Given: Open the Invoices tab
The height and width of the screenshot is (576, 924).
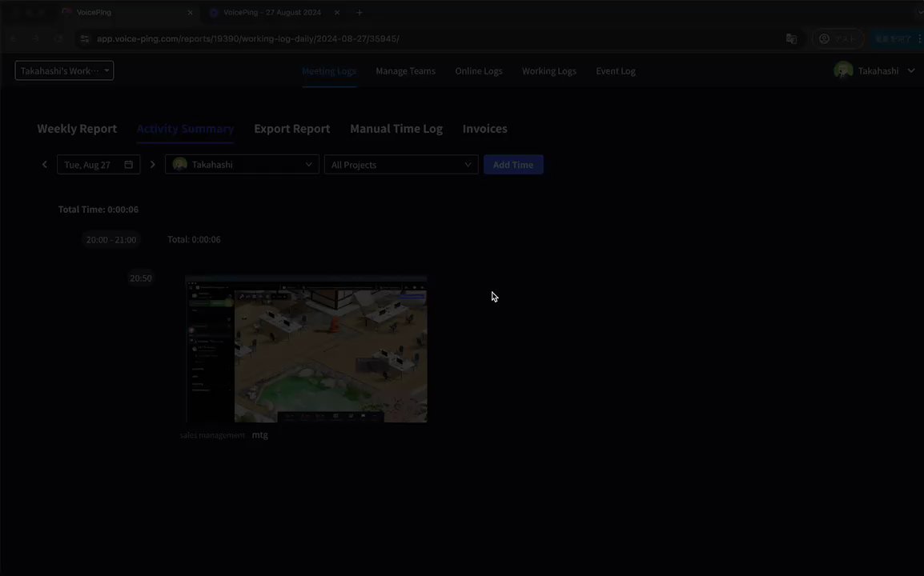Looking at the screenshot, I should 484,128.
